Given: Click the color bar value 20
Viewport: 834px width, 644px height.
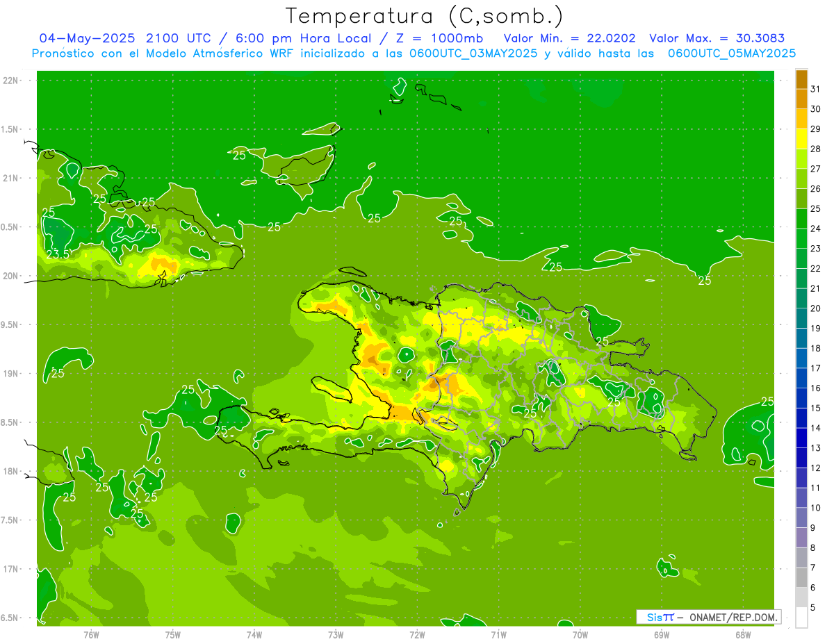Looking at the screenshot, I should (x=815, y=308).
